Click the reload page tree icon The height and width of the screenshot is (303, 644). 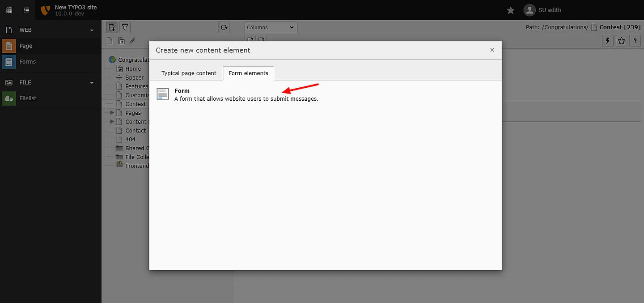224,27
